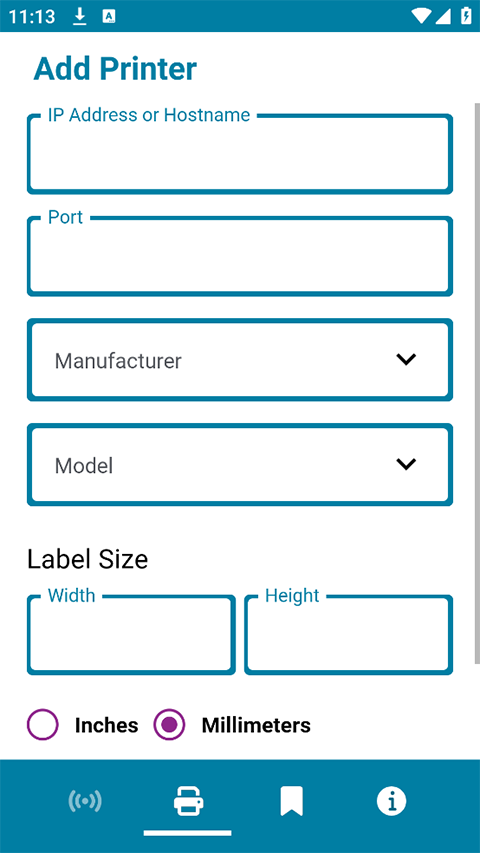This screenshot has width=480, height=853.
Task: Select the Millimeters radio button
Action: click(169, 725)
